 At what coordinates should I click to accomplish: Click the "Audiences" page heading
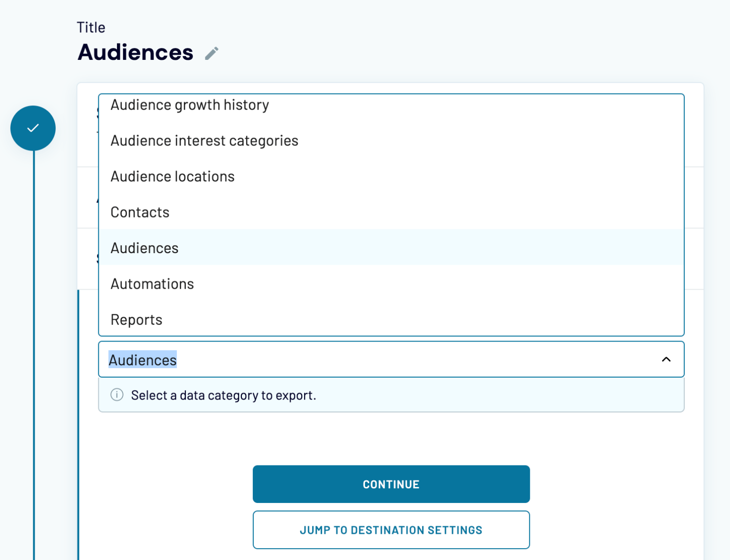pyautogui.click(x=135, y=52)
